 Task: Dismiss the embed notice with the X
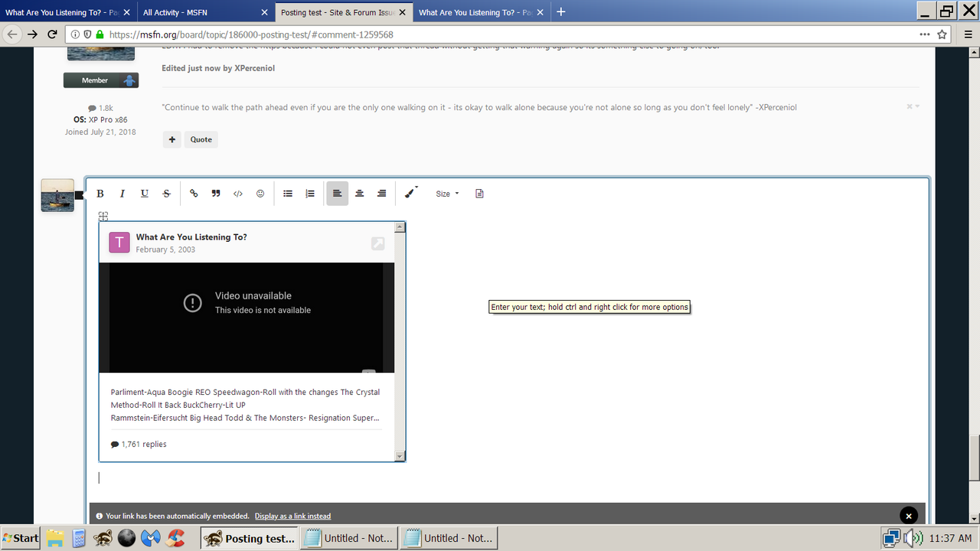coord(908,516)
